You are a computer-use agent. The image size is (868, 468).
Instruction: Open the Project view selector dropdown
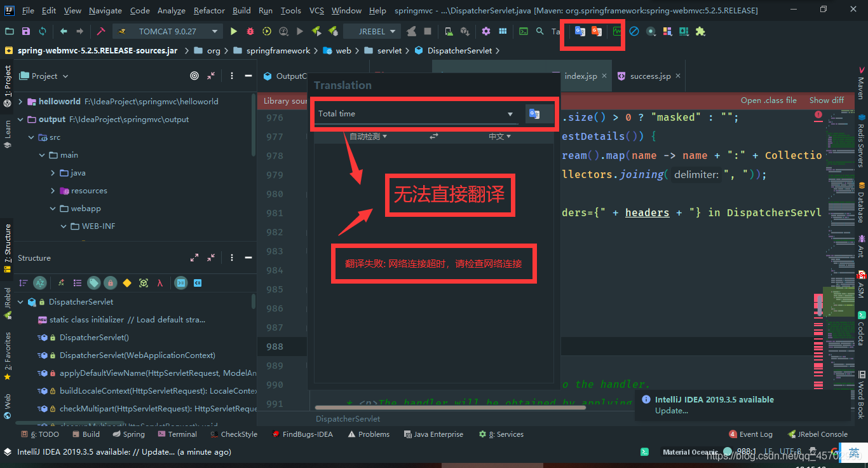(x=44, y=76)
